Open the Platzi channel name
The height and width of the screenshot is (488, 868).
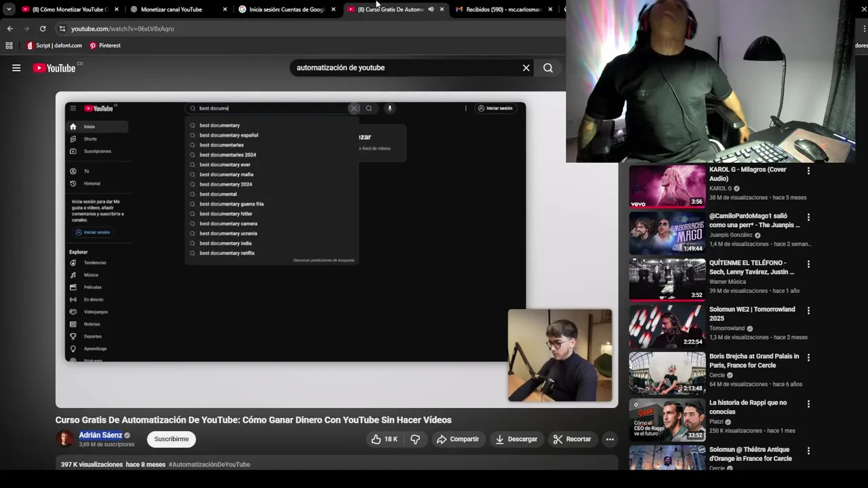(716, 422)
